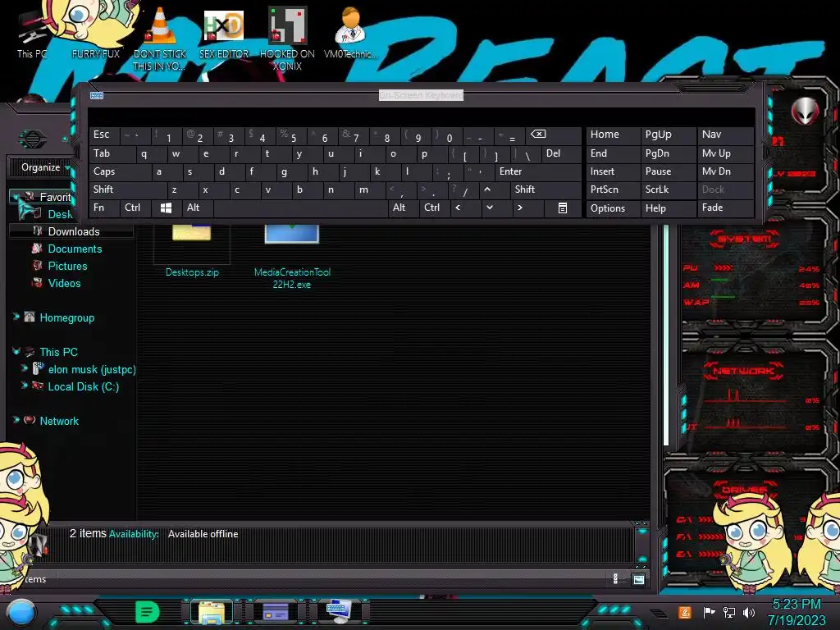Open the HOOKED ON XONIX desktop icon

287,39
